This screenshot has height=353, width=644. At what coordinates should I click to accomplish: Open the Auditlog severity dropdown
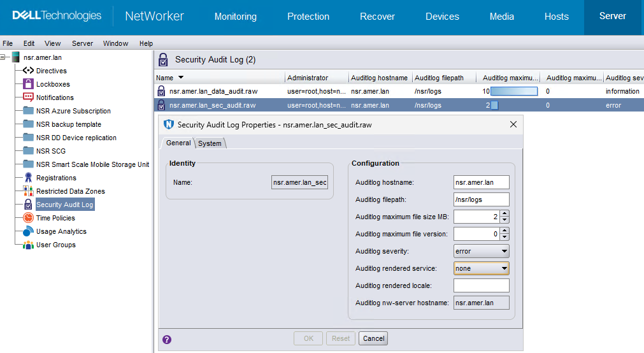(504, 251)
